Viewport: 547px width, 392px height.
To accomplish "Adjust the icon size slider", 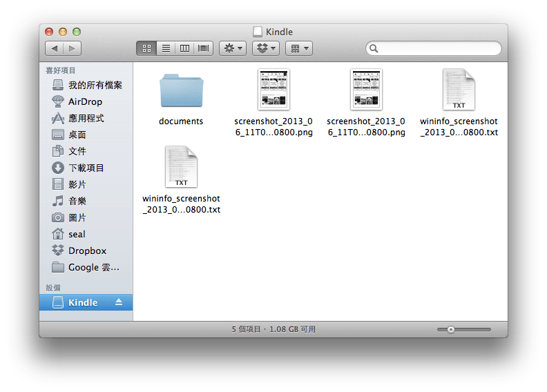I will click(x=464, y=329).
